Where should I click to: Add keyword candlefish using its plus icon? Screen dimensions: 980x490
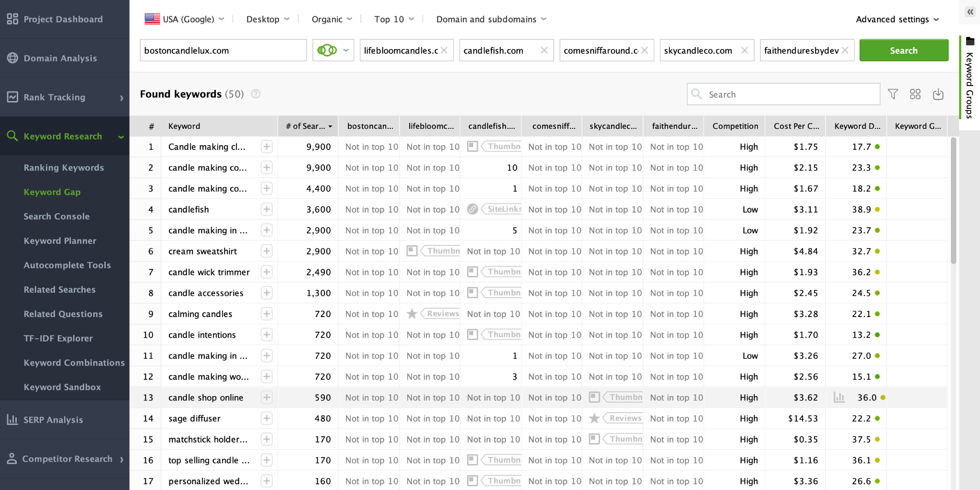tap(267, 209)
